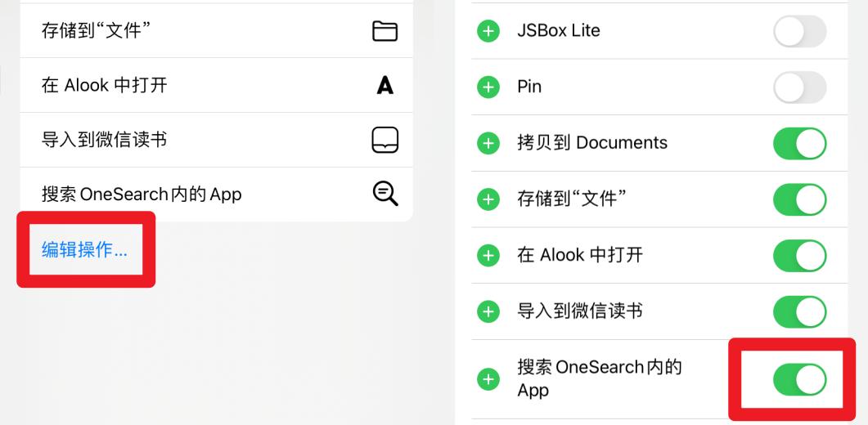Tap the folder icon beside 存储到"文件"
The height and width of the screenshot is (425, 868).
[385, 31]
